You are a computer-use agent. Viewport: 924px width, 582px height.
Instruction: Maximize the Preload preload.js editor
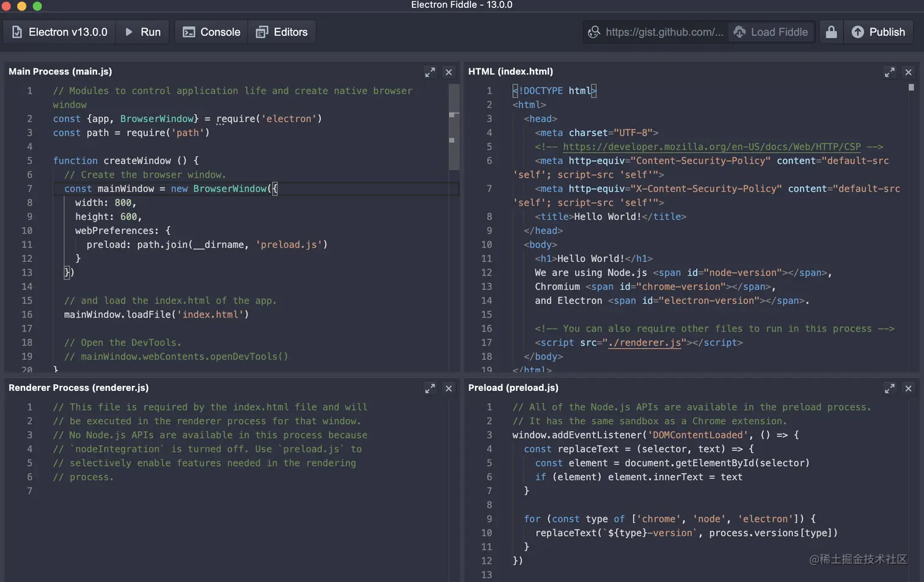(x=890, y=388)
